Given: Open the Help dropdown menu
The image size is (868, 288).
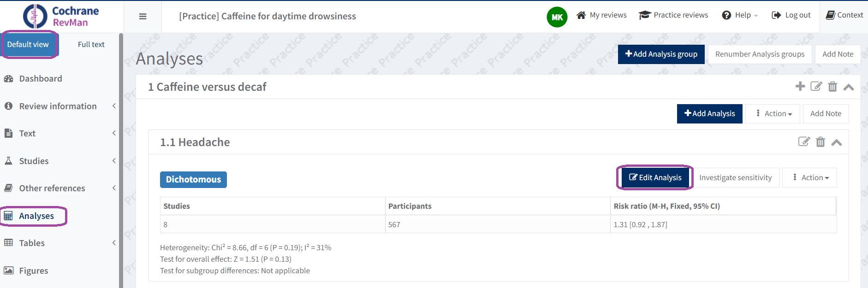Looking at the screenshot, I should pos(740,15).
